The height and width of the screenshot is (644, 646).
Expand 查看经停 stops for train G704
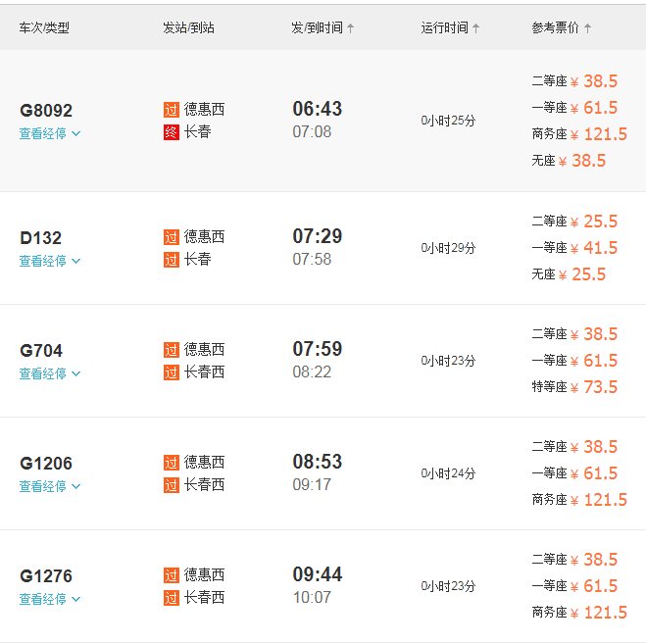click(49, 373)
